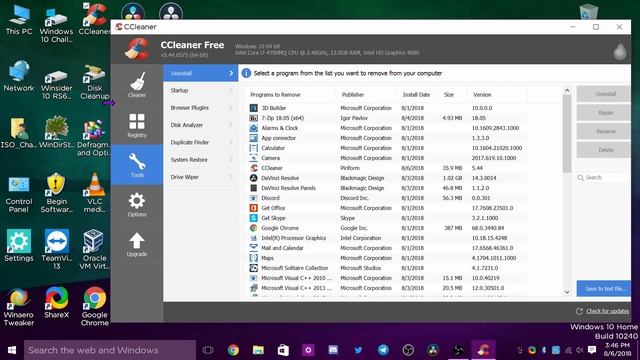Open Control Panel desktop icon
Screen dimensions: 640x360
pos(19,194)
